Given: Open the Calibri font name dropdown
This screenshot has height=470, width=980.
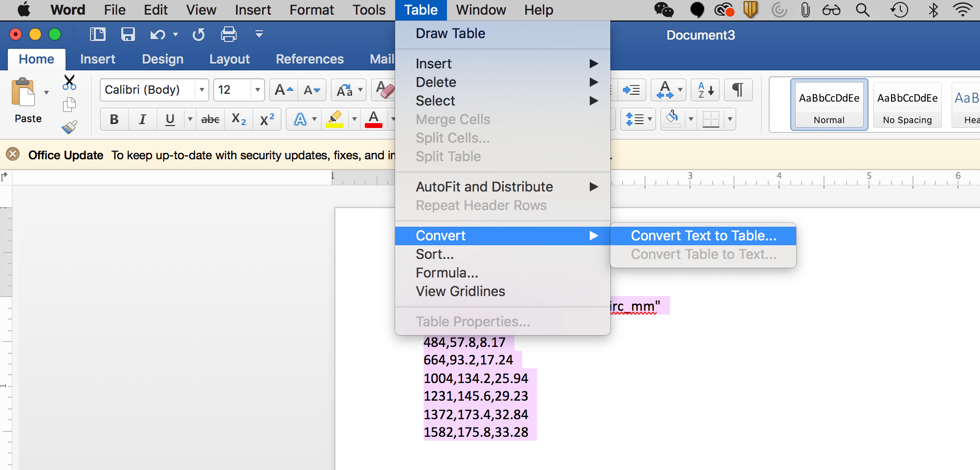Looking at the screenshot, I should 201,90.
